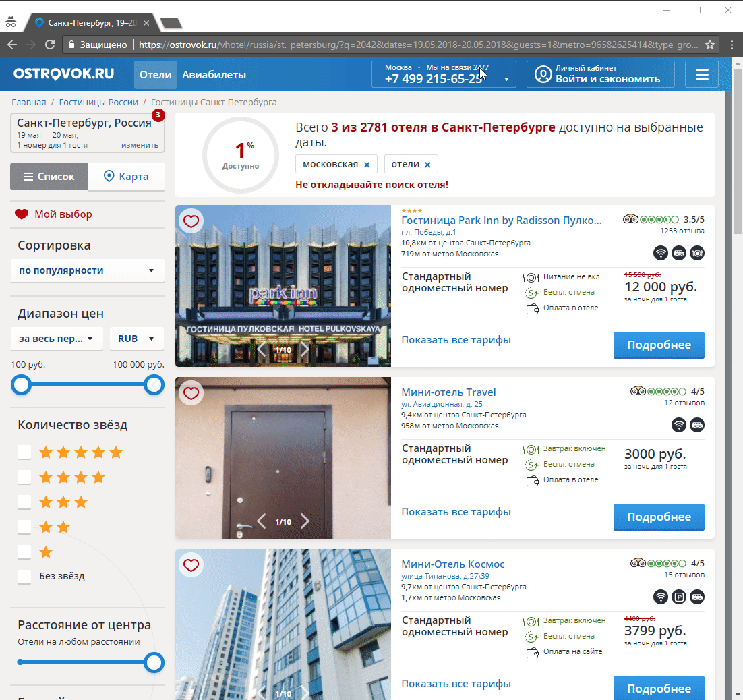Show next photo of Мини-отель Travel
This screenshot has height=700, width=743.
pyautogui.click(x=305, y=521)
